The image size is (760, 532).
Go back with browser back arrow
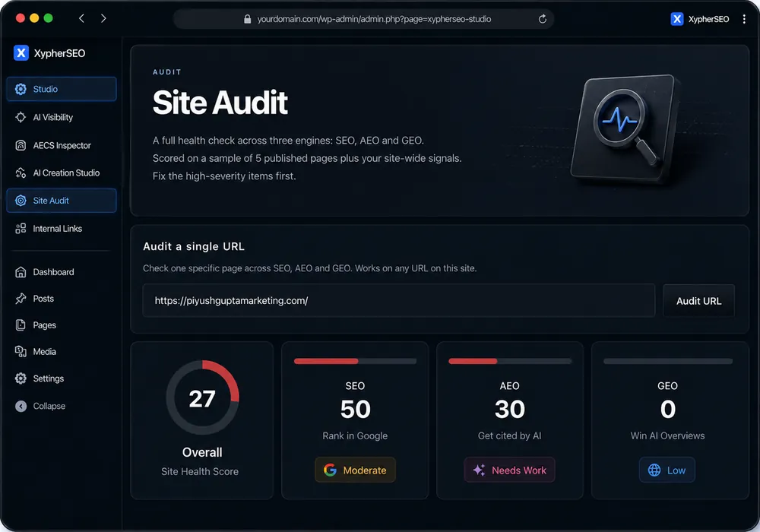pos(81,18)
